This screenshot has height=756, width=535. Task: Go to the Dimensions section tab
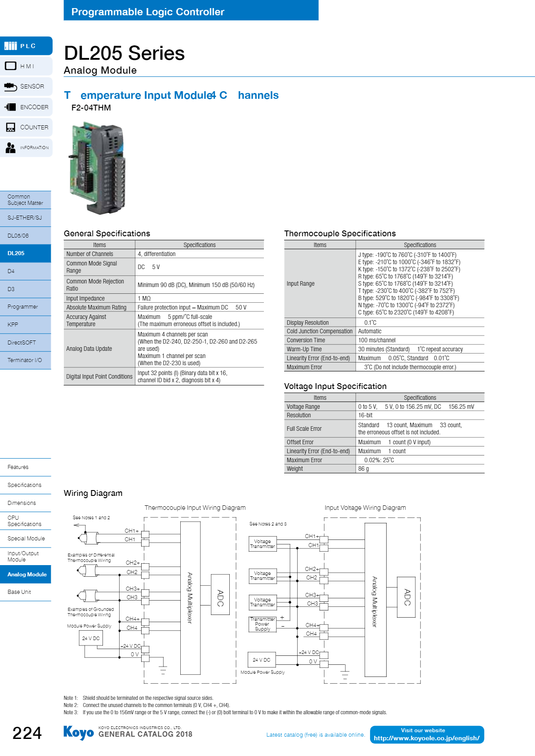coord(26,503)
